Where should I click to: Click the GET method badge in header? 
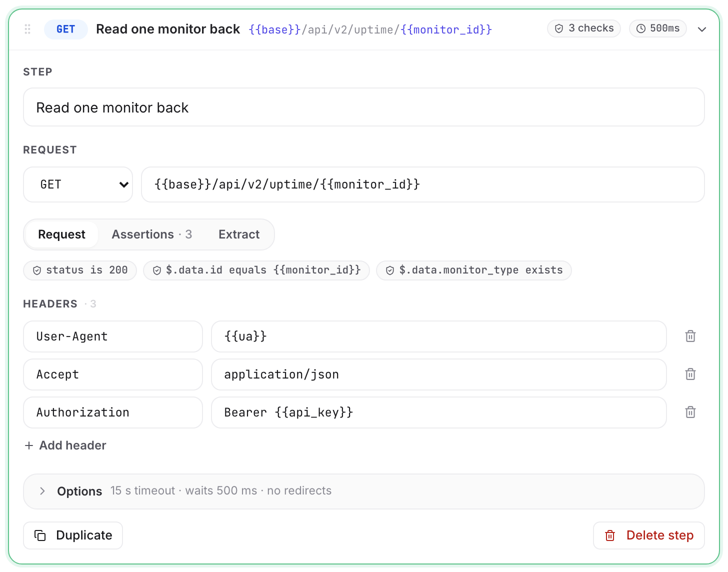pyautogui.click(x=66, y=29)
